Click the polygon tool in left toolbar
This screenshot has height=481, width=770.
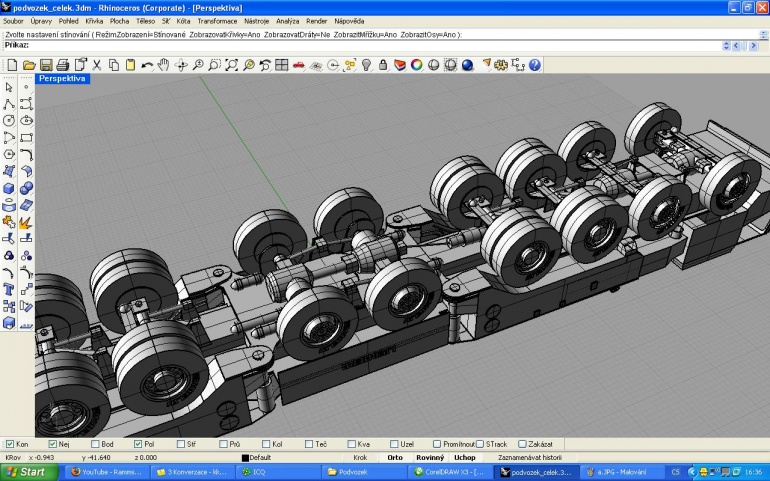pos(9,154)
